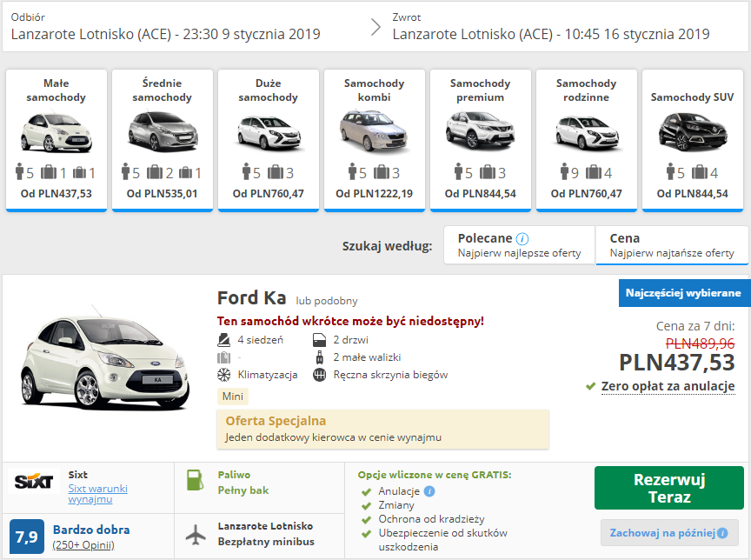Image resolution: width=751 pixels, height=560 pixels.
Task: Click the green checkmark beside Zmiany
Action: click(x=367, y=506)
